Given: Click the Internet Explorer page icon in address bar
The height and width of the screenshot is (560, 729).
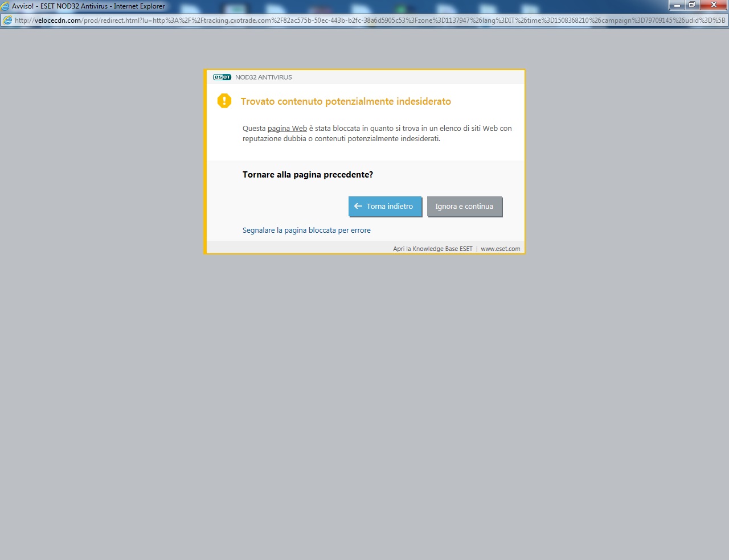Looking at the screenshot, I should click(x=7, y=20).
